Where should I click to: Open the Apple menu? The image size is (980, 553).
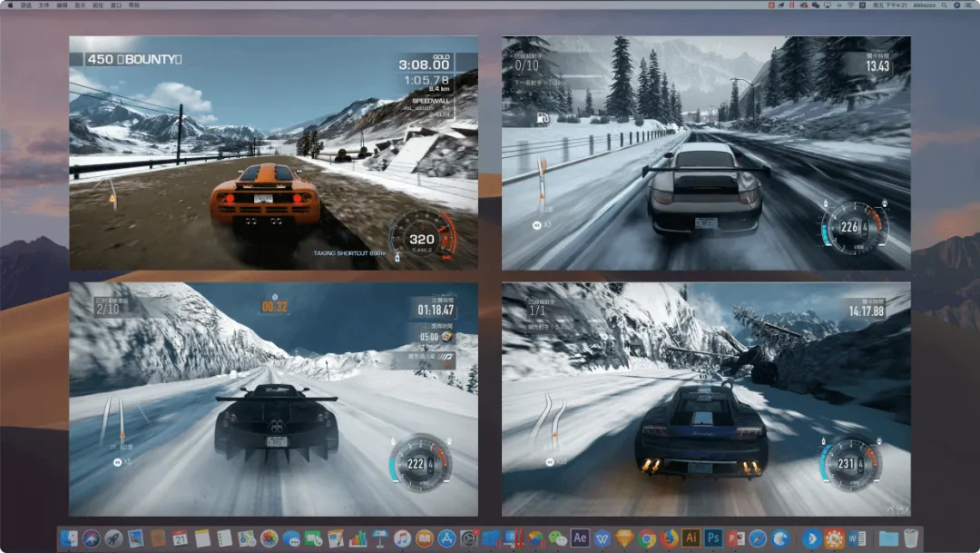10,5
